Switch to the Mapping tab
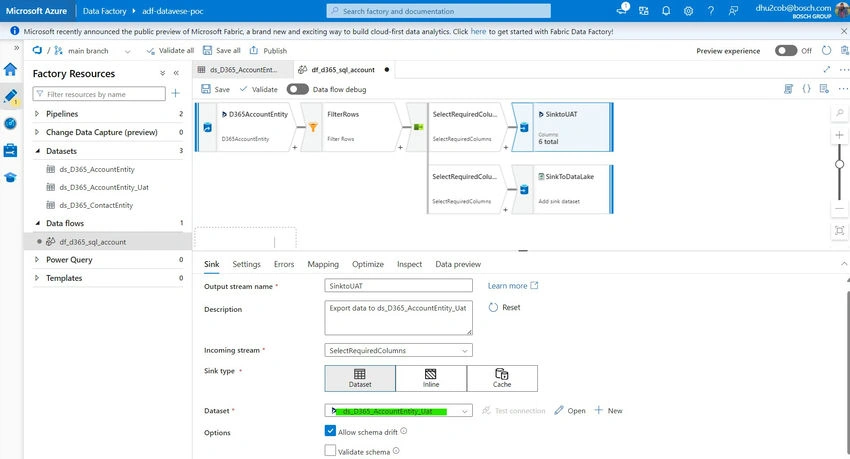850x459 pixels. click(x=323, y=264)
